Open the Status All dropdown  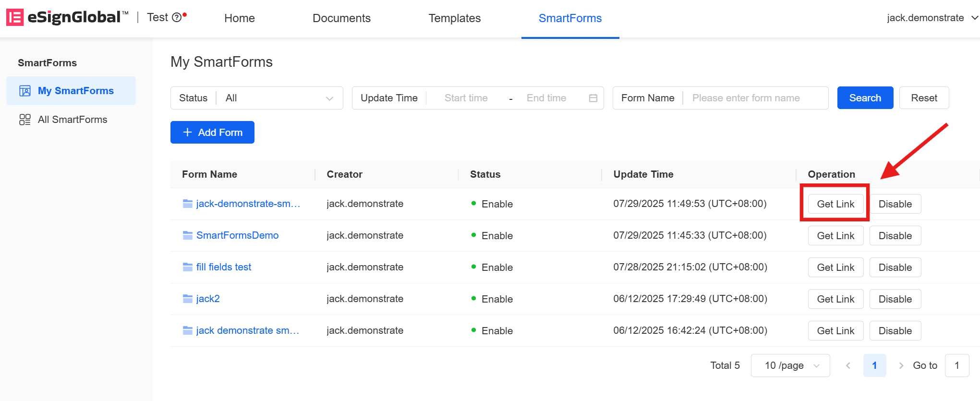(257, 98)
